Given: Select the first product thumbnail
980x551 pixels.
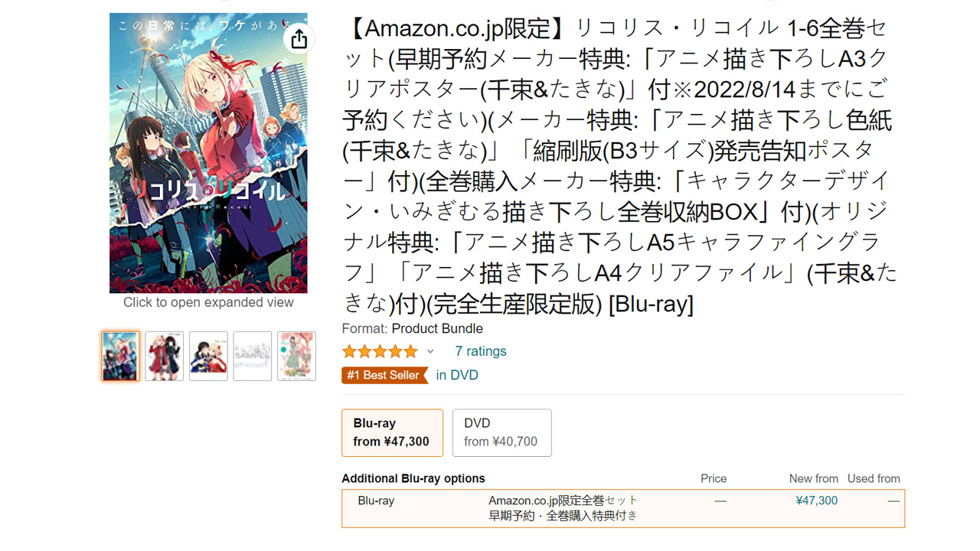Looking at the screenshot, I should (x=119, y=355).
